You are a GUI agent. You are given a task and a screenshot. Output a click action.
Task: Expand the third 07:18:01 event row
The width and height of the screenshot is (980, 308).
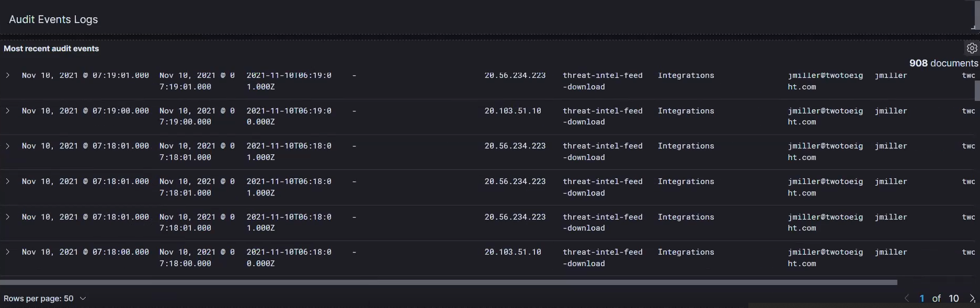(x=7, y=217)
